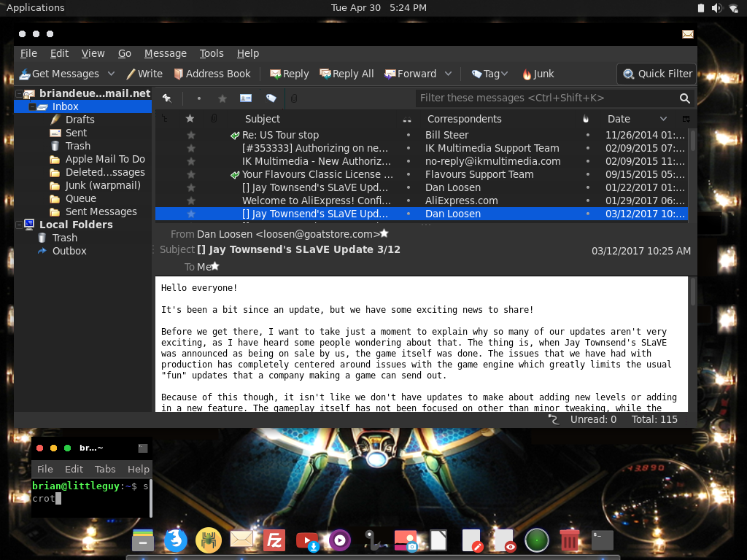Select the Drafts folder
Image resolution: width=747 pixels, height=560 pixels.
point(80,120)
